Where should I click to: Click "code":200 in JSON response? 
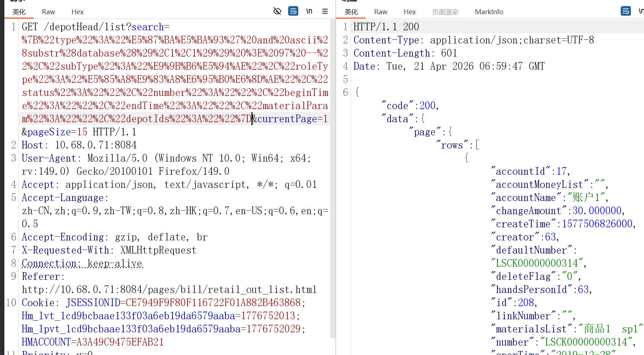point(410,106)
